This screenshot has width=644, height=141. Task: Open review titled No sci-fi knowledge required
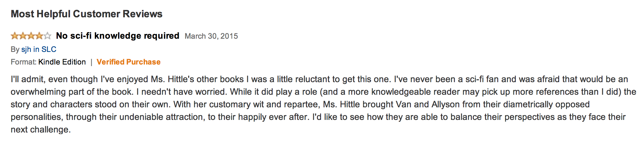pyautogui.click(x=117, y=36)
